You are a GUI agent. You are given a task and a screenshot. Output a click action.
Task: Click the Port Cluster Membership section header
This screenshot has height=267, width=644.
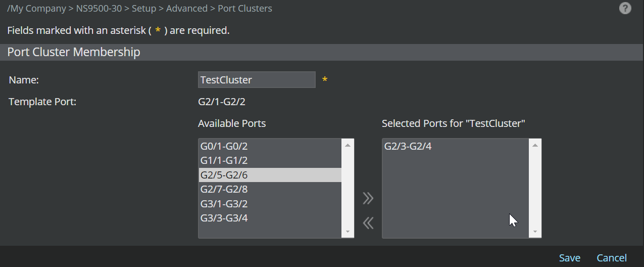click(322, 52)
